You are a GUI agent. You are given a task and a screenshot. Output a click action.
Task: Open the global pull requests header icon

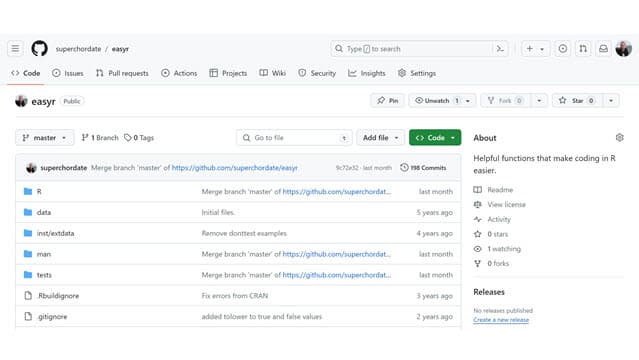pyautogui.click(x=583, y=49)
